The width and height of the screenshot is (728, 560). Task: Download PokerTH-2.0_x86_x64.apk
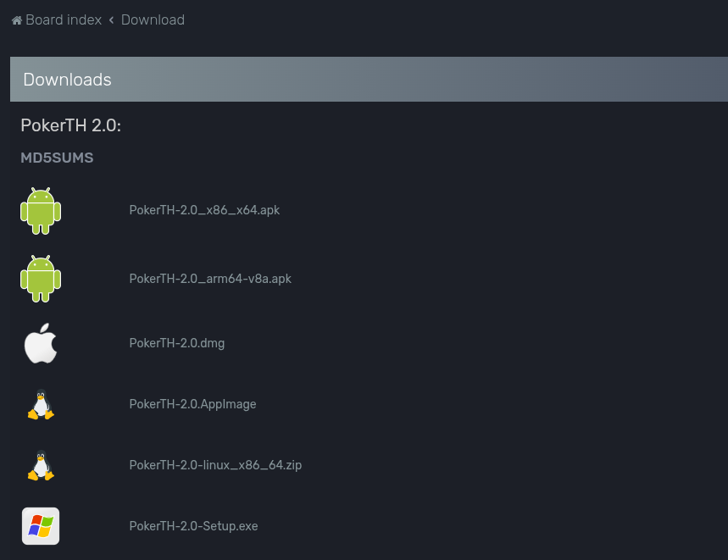[x=204, y=210]
